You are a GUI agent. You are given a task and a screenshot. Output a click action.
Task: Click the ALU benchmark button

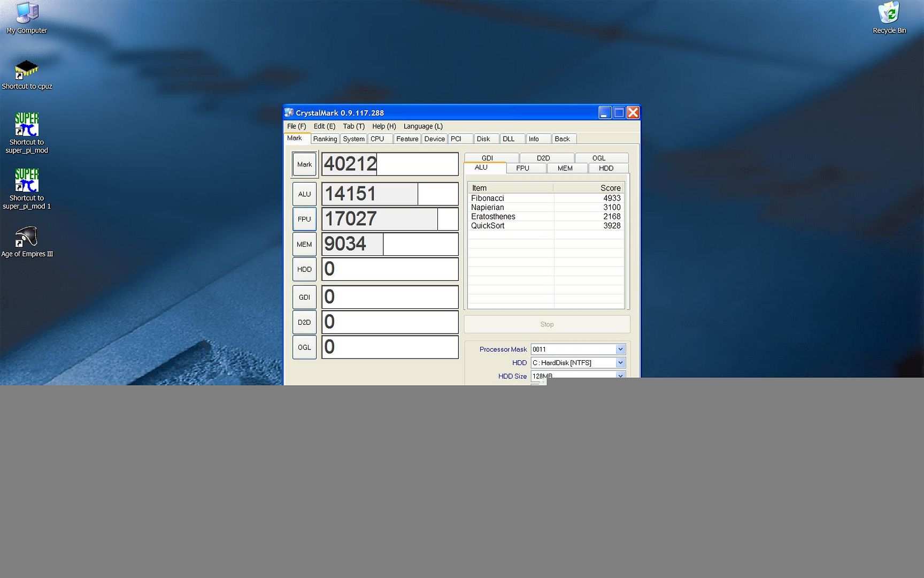pos(304,194)
